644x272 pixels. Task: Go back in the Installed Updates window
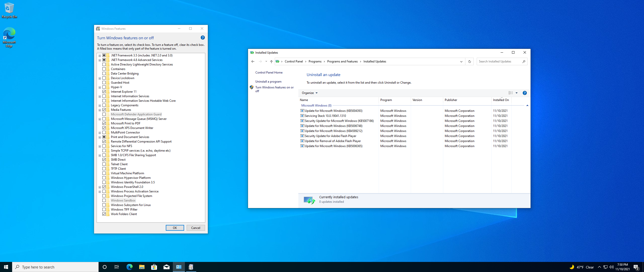[x=253, y=61]
